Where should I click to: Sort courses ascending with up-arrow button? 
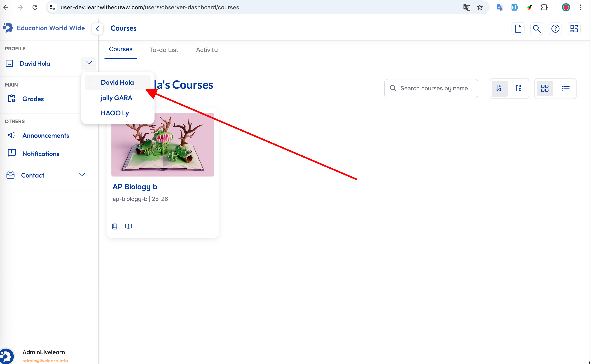click(518, 88)
